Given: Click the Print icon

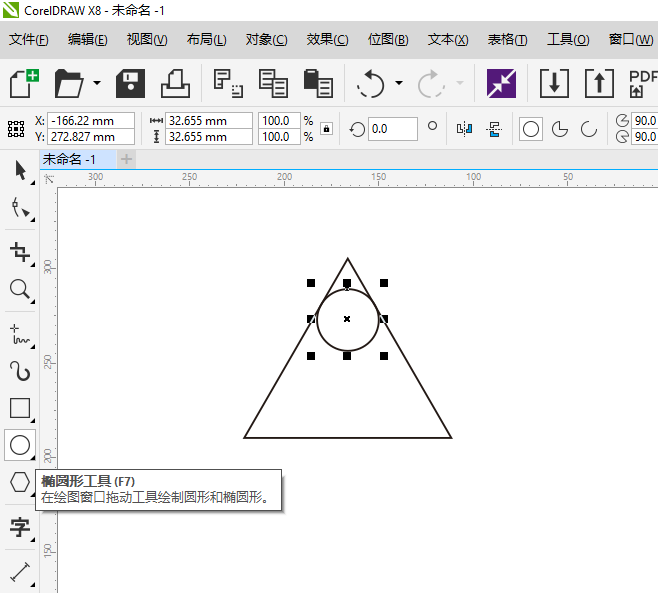Looking at the screenshot, I should tap(175, 83).
